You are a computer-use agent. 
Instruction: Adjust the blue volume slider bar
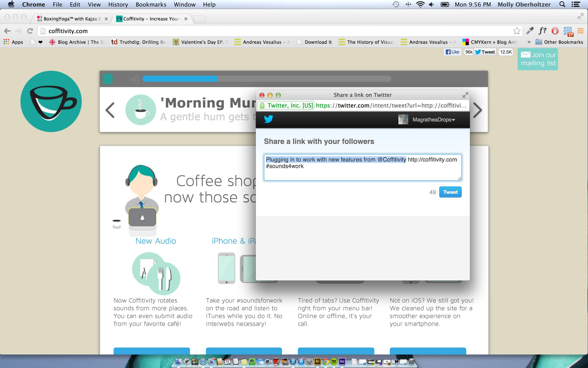coord(267,79)
